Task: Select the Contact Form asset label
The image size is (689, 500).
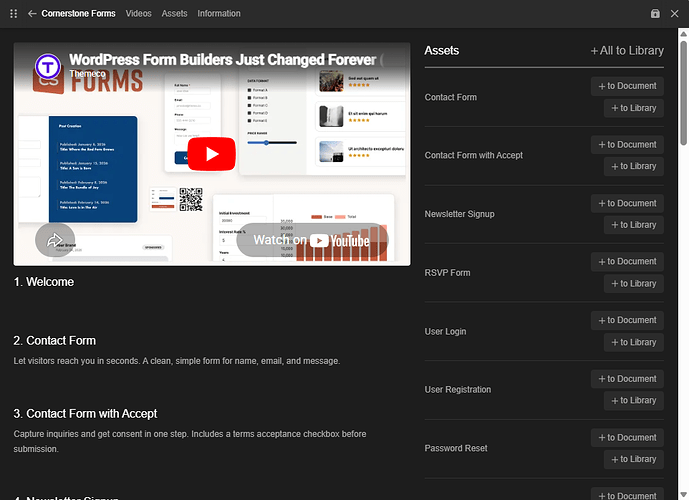Action: 450,97
